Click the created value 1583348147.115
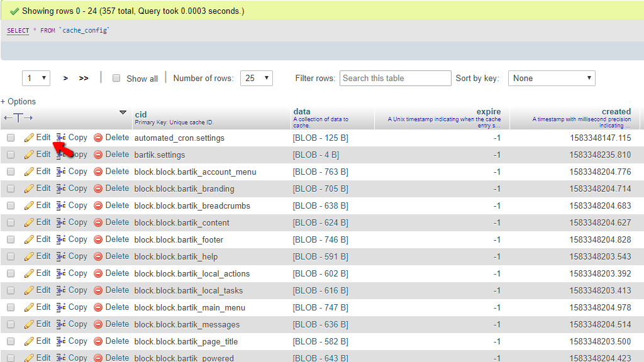Viewport: 644px width, 362px height. [x=600, y=138]
